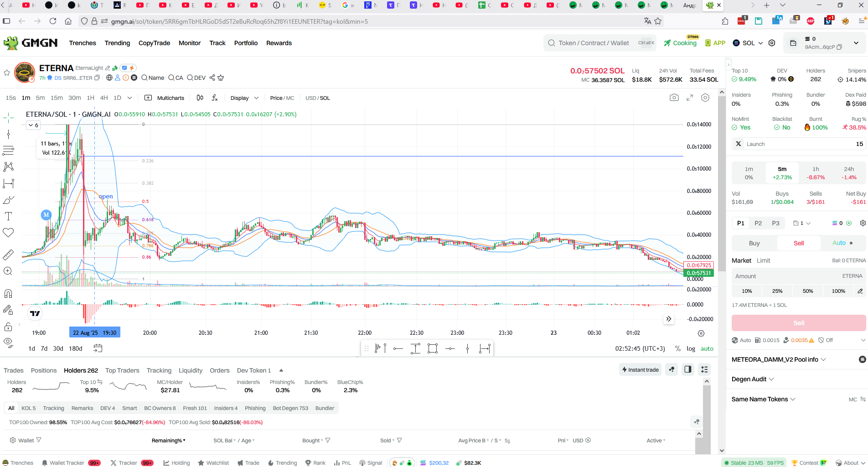Jump chart to latest bar

click(669, 319)
